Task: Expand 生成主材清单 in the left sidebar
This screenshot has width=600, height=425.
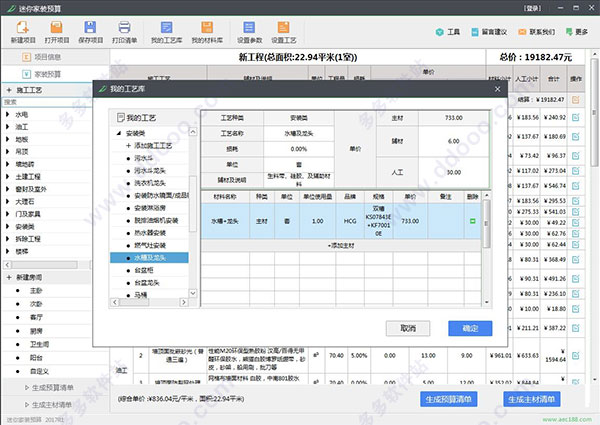Action: tap(27, 405)
